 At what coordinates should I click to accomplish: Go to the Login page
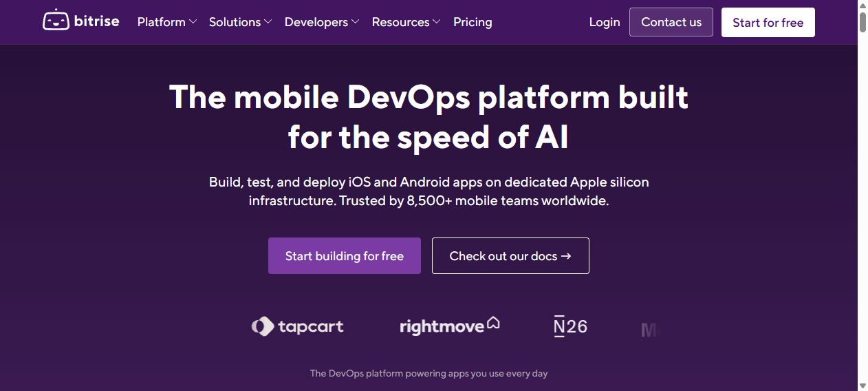[x=605, y=22]
